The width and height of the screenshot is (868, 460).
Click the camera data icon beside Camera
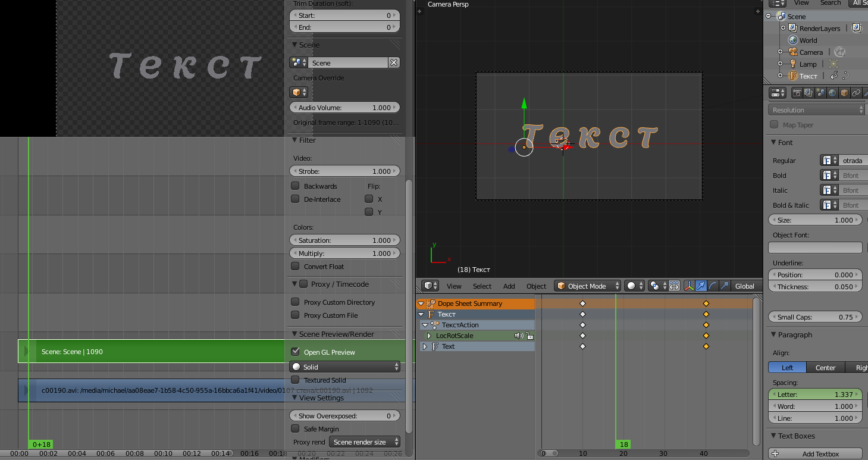tap(839, 52)
